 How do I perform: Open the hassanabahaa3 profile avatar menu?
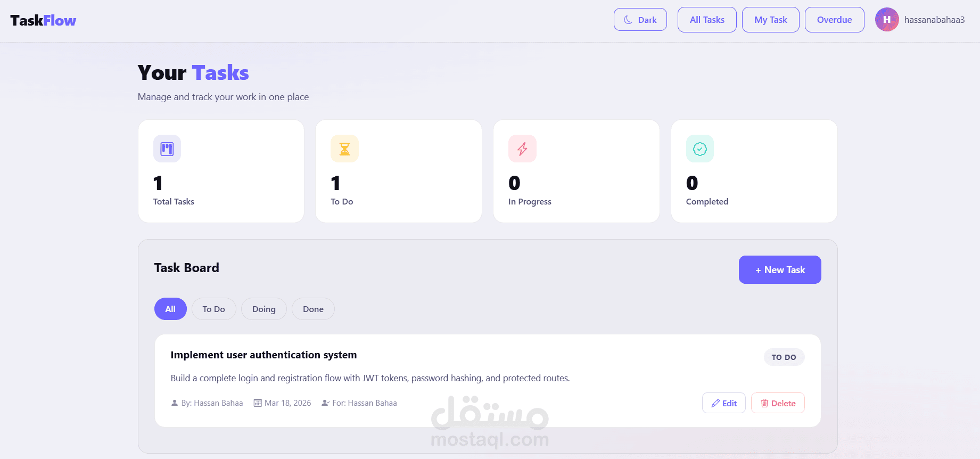886,19
